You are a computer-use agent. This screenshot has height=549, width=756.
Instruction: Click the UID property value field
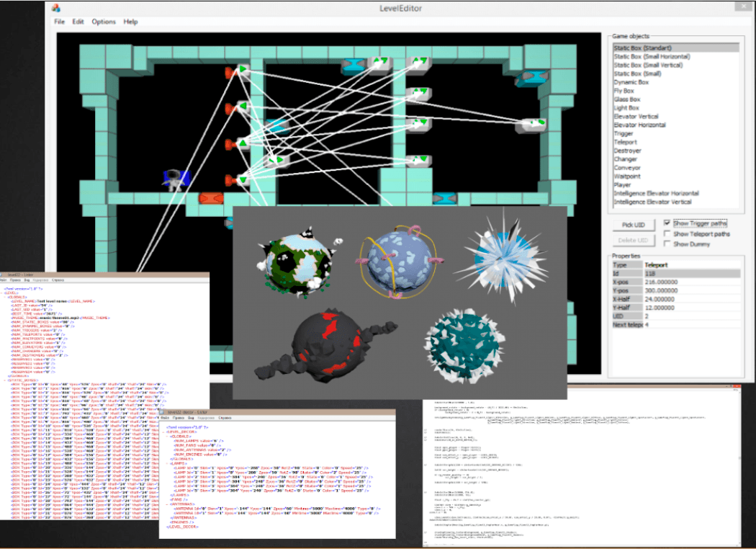tap(692, 316)
